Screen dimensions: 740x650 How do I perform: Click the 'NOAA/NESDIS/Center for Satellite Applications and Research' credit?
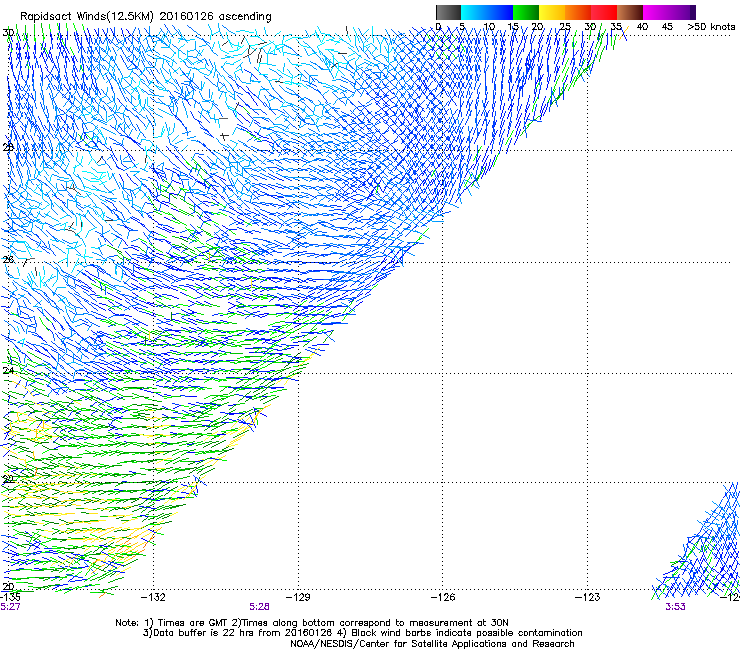pos(432,644)
